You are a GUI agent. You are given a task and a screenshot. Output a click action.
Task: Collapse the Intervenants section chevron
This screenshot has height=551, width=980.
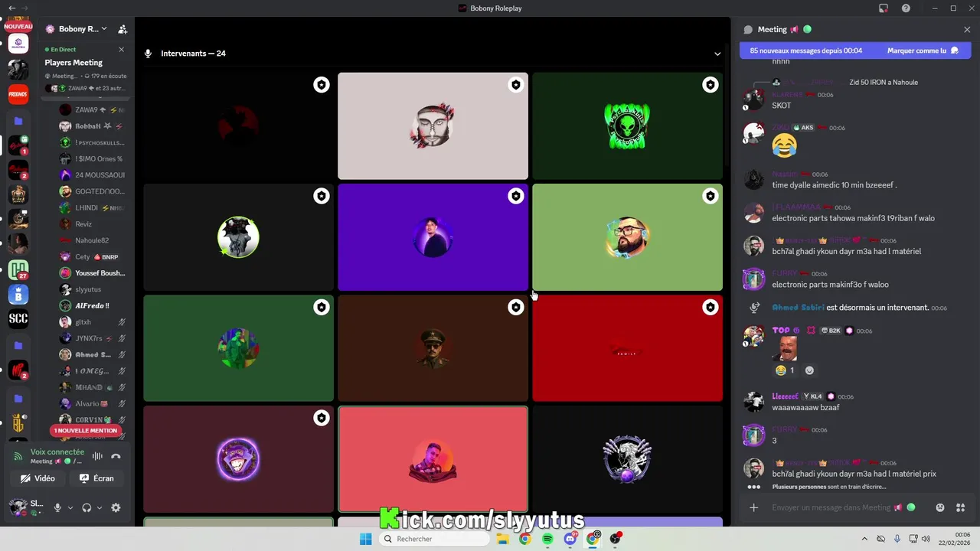pyautogui.click(x=717, y=54)
